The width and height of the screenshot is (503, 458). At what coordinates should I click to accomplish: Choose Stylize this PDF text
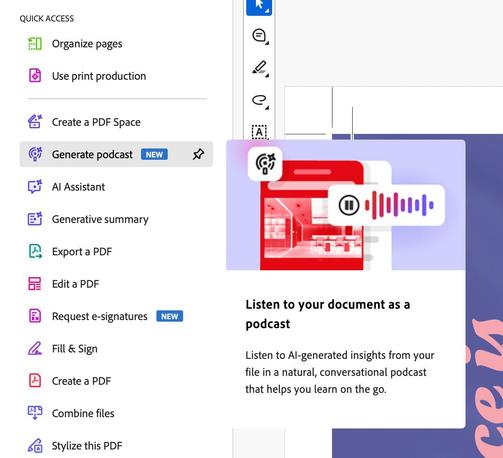coord(87,446)
